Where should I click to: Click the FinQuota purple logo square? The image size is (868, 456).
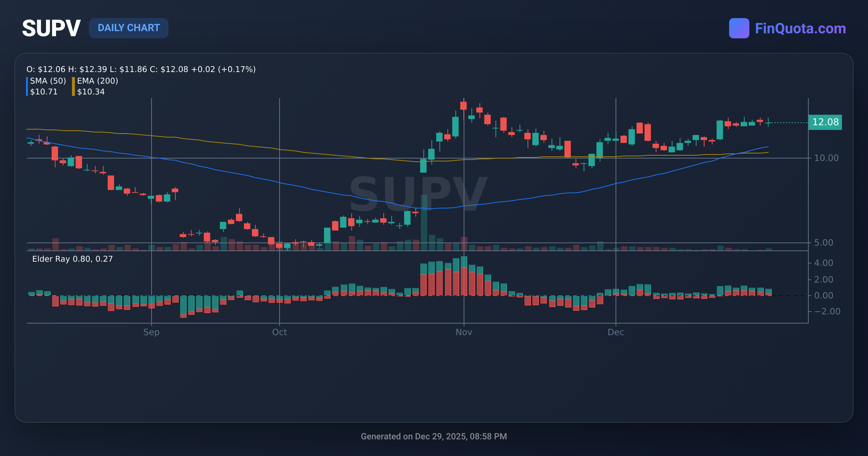(739, 28)
